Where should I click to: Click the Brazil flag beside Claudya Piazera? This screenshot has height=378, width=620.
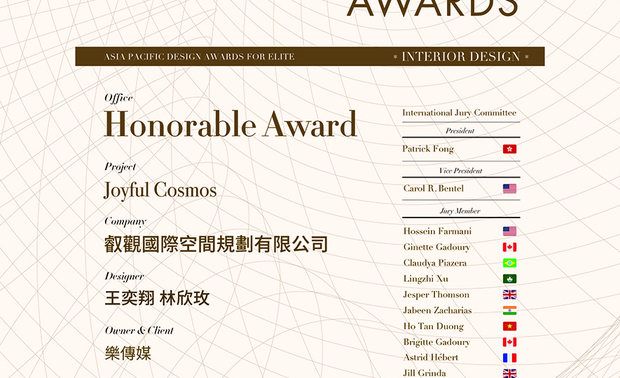click(509, 263)
